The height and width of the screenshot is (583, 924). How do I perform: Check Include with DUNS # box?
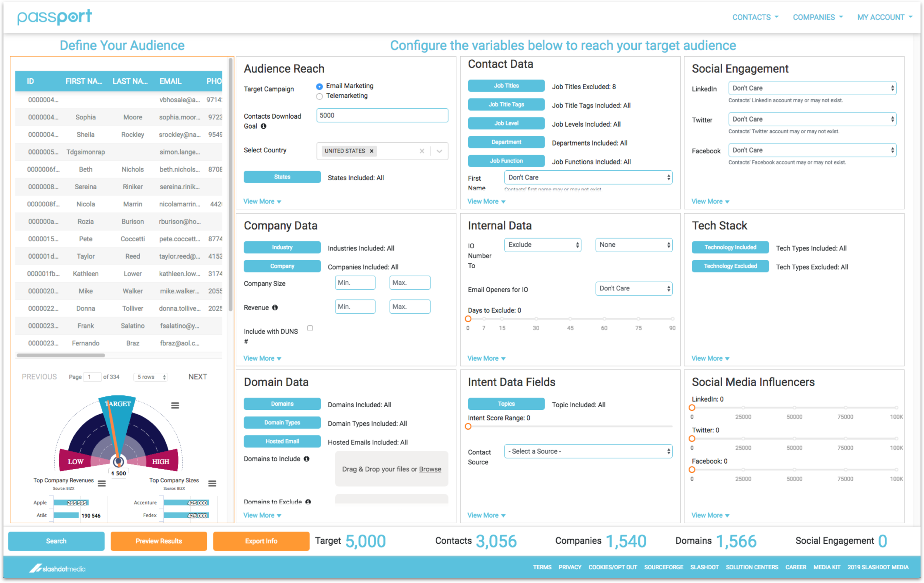point(310,328)
